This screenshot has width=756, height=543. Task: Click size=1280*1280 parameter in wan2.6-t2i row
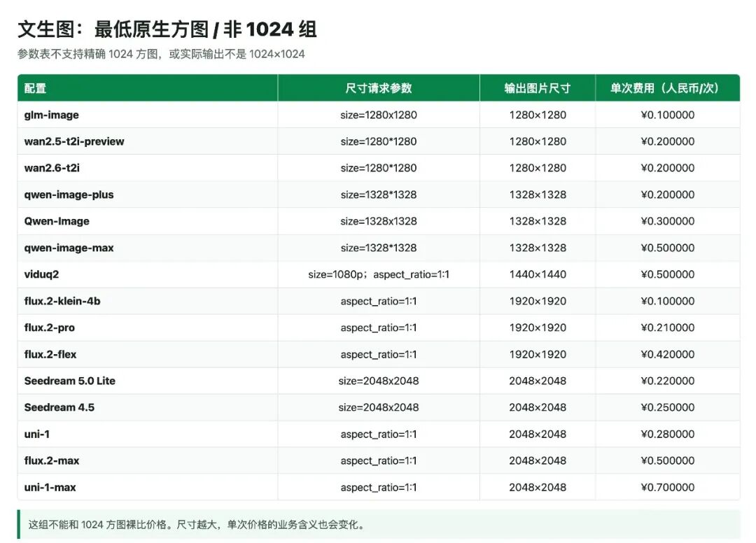pos(379,168)
